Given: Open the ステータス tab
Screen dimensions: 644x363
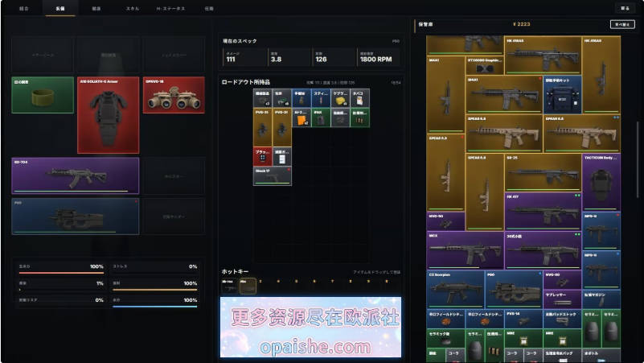Looking at the screenshot, I should [x=170, y=9].
